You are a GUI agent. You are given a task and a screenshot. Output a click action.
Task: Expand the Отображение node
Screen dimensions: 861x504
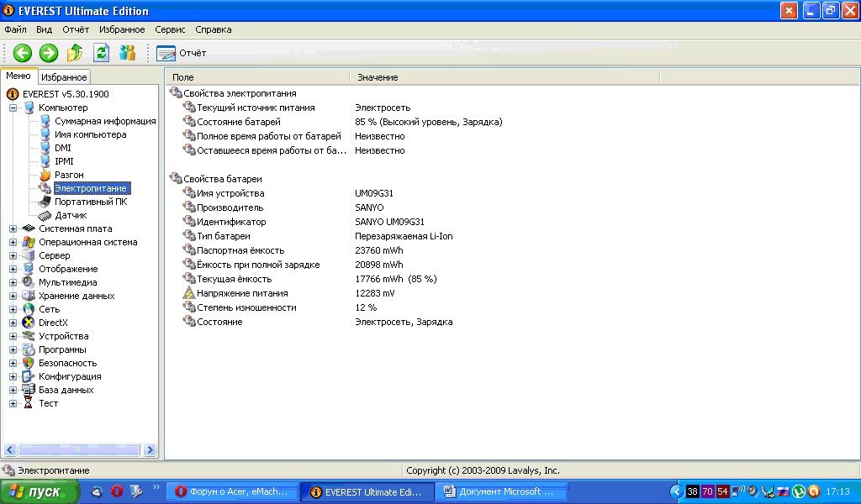13,269
